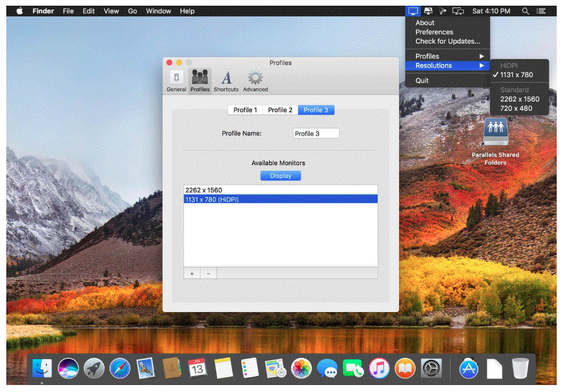Screen dimensions: 563x392
Task: Click the screen mirroring menu bar icon
Action: 458,11
